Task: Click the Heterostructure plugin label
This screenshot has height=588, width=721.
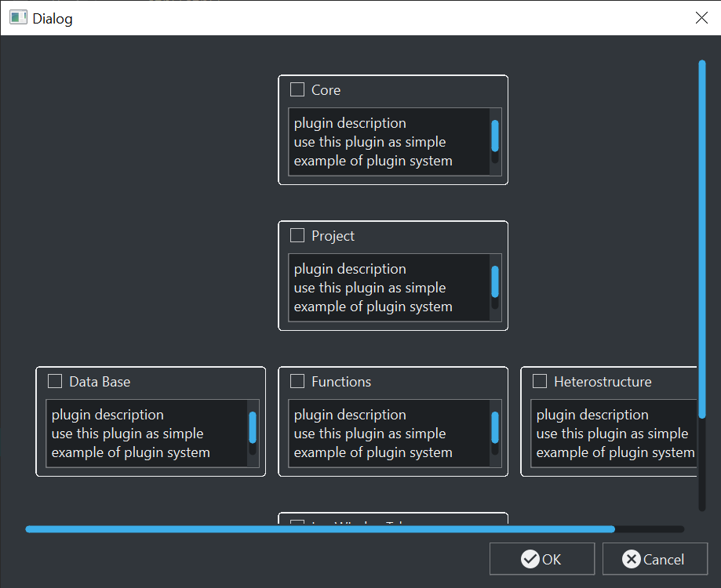Action: pyautogui.click(x=603, y=382)
